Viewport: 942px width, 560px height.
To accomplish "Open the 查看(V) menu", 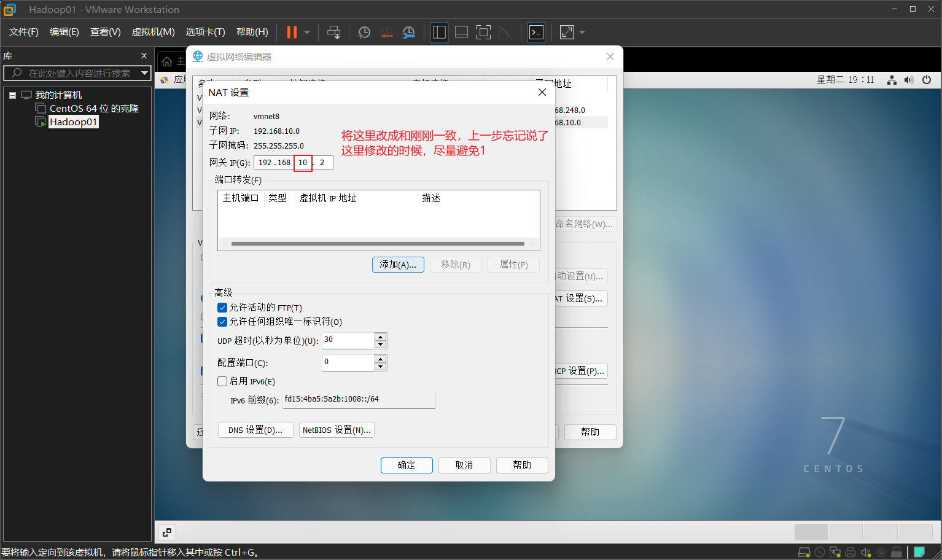I will (106, 32).
